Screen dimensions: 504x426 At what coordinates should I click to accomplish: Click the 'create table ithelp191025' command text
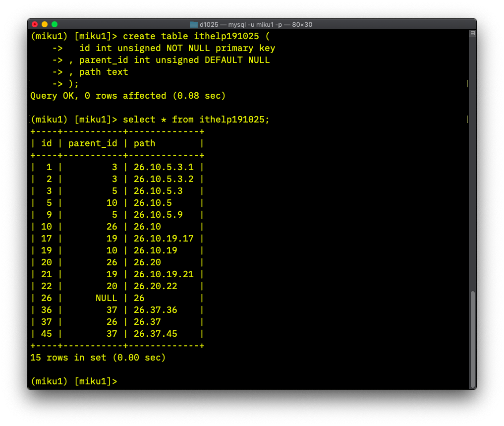click(x=191, y=36)
